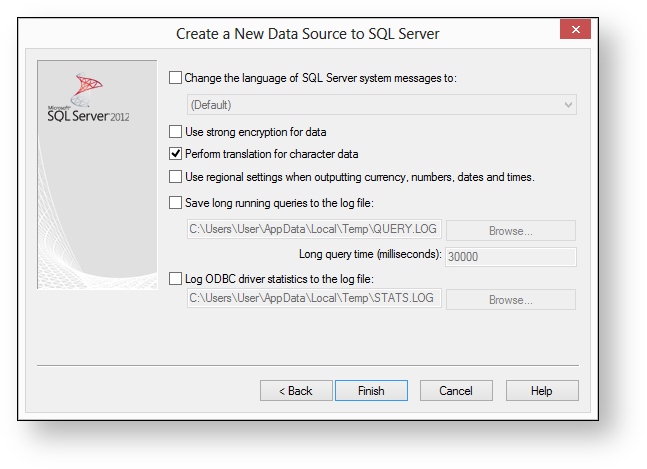The height and width of the screenshot is (469, 647).
Task: Click the QUERY.LOG file path field
Action: coord(314,230)
